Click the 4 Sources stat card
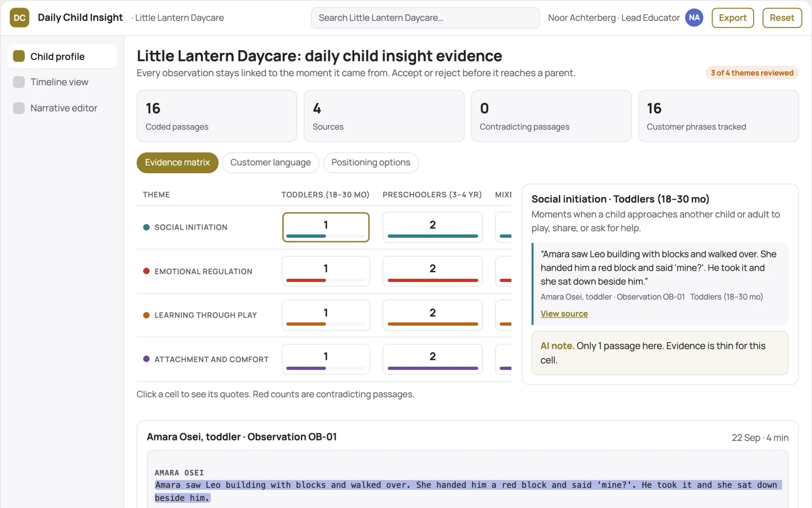The image size is (812, 508). click(x=384, y=116)
